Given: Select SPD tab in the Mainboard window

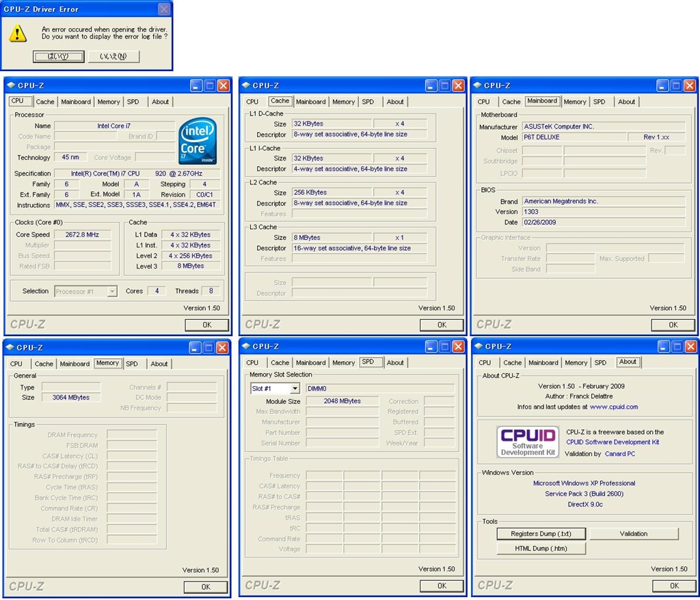Looking at the screenshot, I should (x=599, y=102).
